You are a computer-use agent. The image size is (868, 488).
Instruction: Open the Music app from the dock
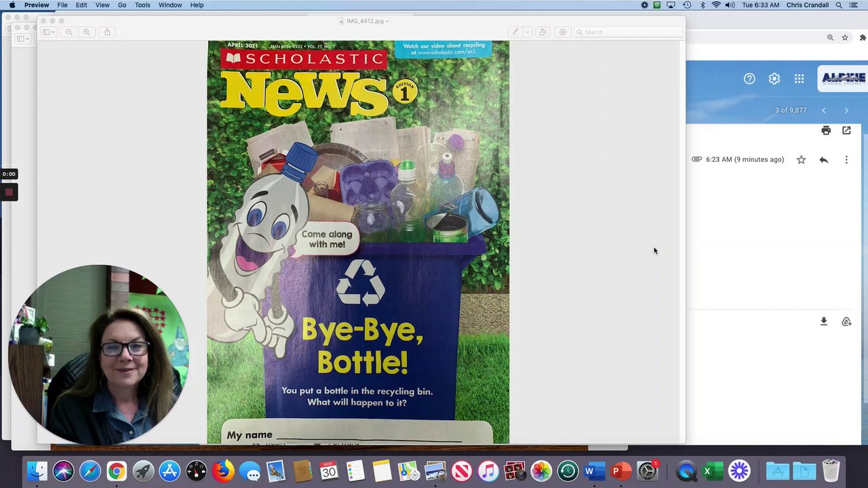[x=488, y=470]
